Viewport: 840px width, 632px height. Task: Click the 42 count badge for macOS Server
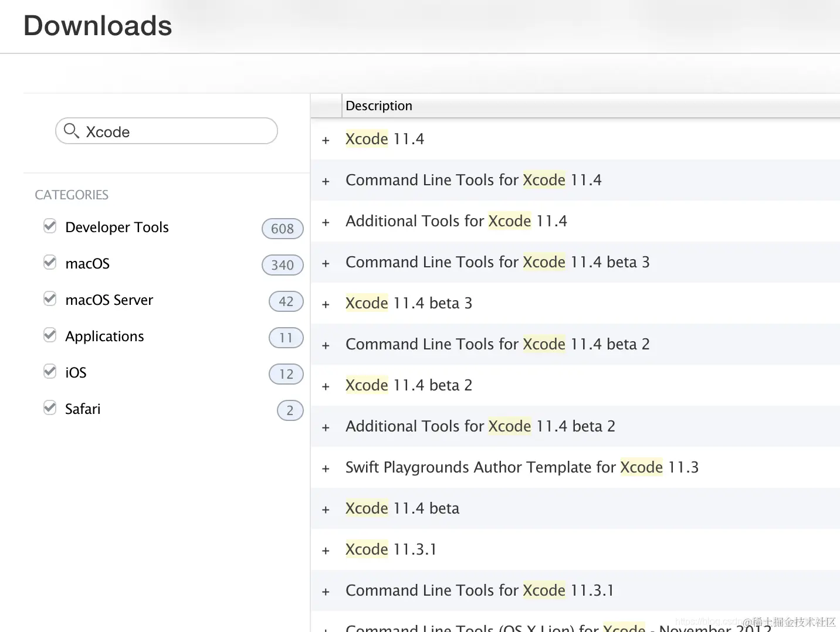coord(286,301)
